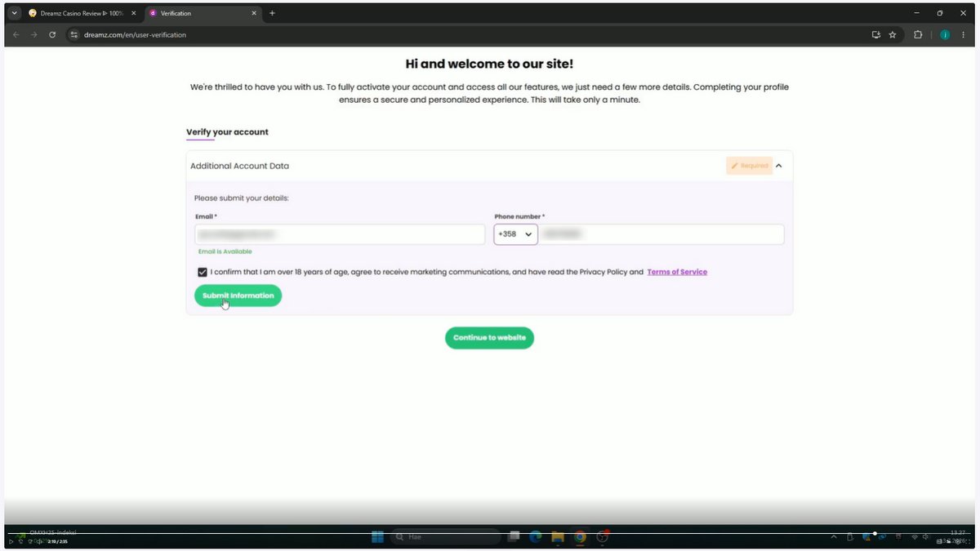Bookmark this page with the star icon
Image resolution: width=980 pixels, height=551 pixels.
click(893, 35)
